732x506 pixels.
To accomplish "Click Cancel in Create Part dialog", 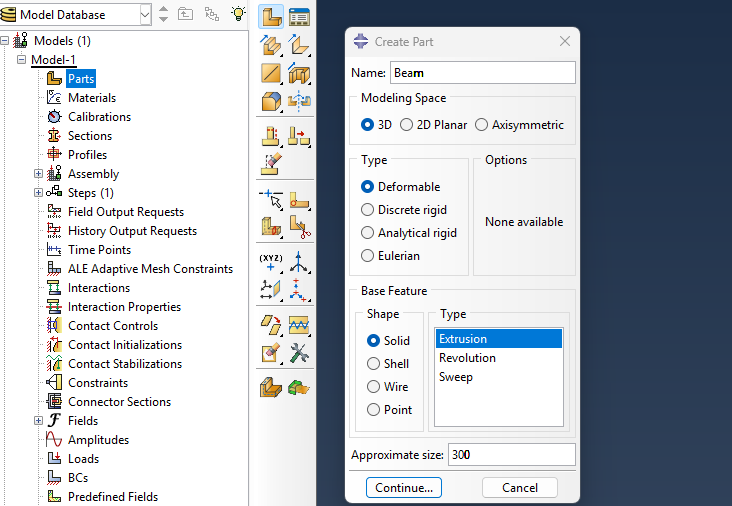I will [519, 488].
